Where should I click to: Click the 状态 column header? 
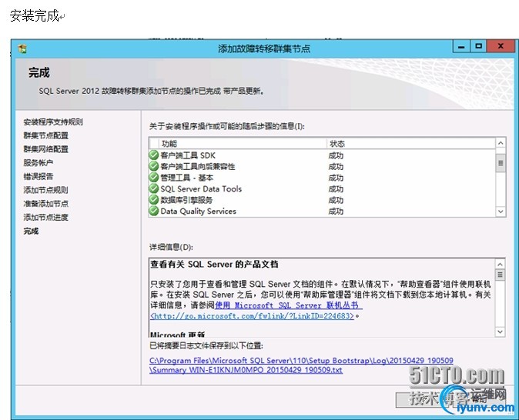(410, 144)
